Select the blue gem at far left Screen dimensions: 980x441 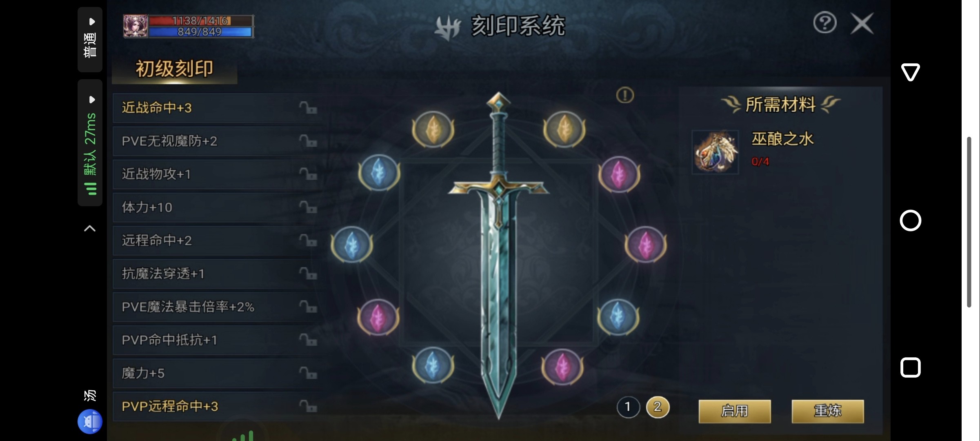click(352, 245)
